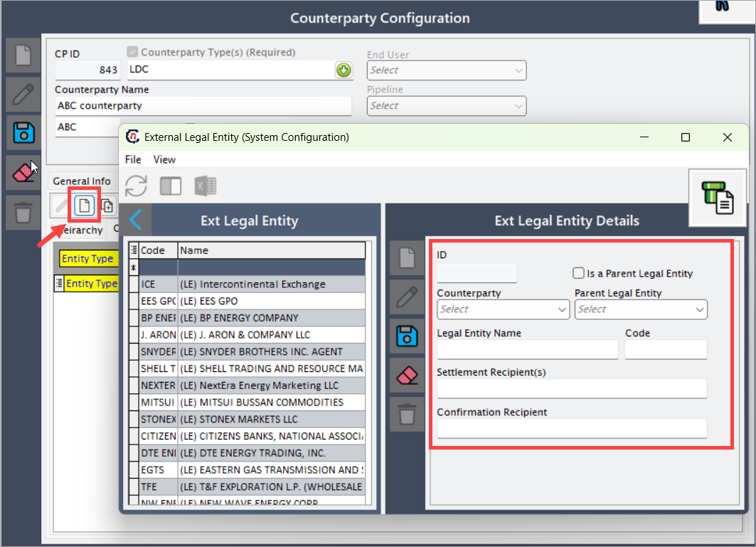
Task: Click blue Save disk icon in Counterparty Configuration sidebar
Action: point(23,132)
